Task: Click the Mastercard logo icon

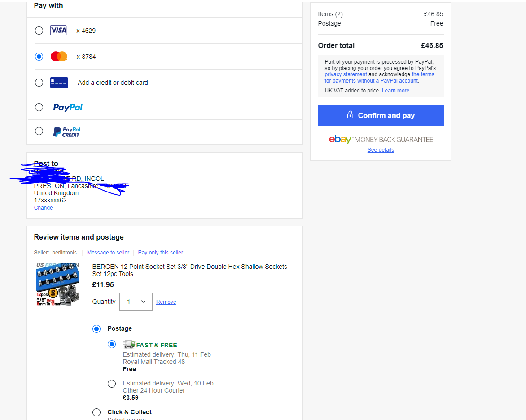Action: click(x=59, y=57)
